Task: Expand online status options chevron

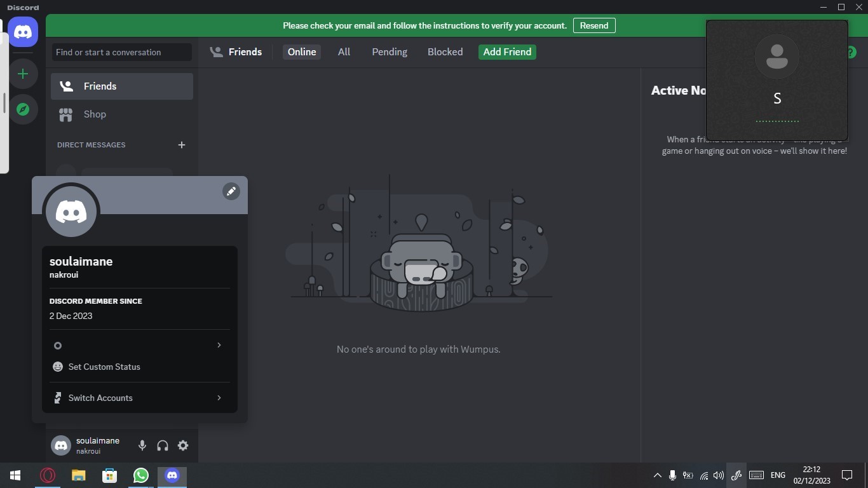Action: (x=219, y=345)
